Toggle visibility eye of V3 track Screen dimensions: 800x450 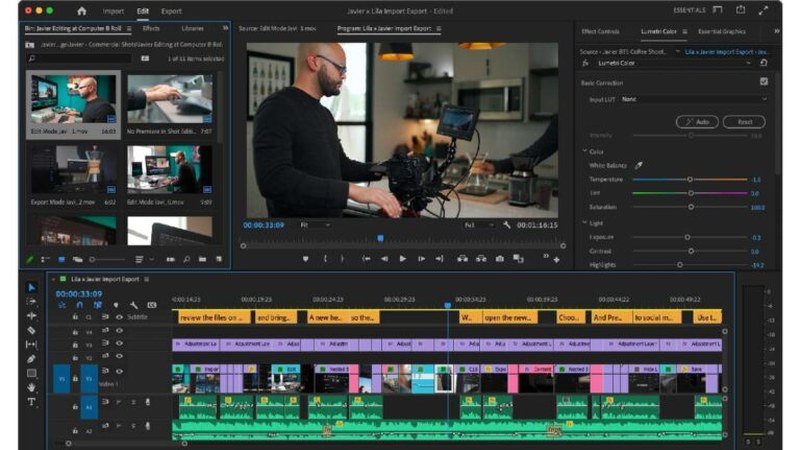pyautogui.click(x=119, y=343)
